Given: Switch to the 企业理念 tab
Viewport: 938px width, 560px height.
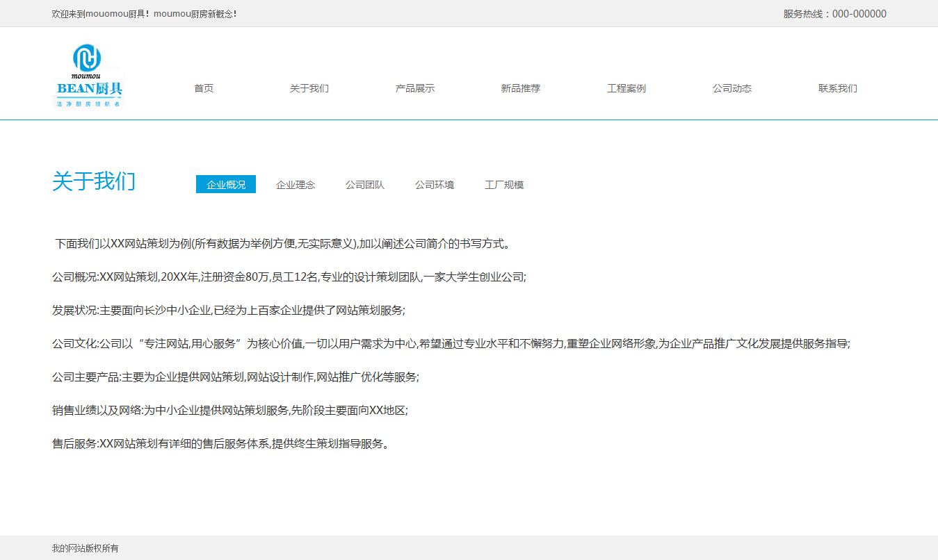Looking at the screenshot, I should coord(296,185).
